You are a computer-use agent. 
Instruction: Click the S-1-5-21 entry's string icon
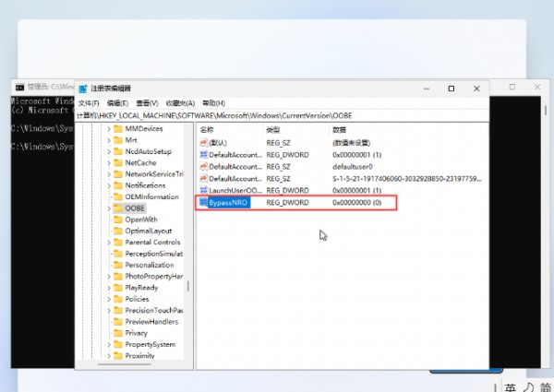(203, 179)
